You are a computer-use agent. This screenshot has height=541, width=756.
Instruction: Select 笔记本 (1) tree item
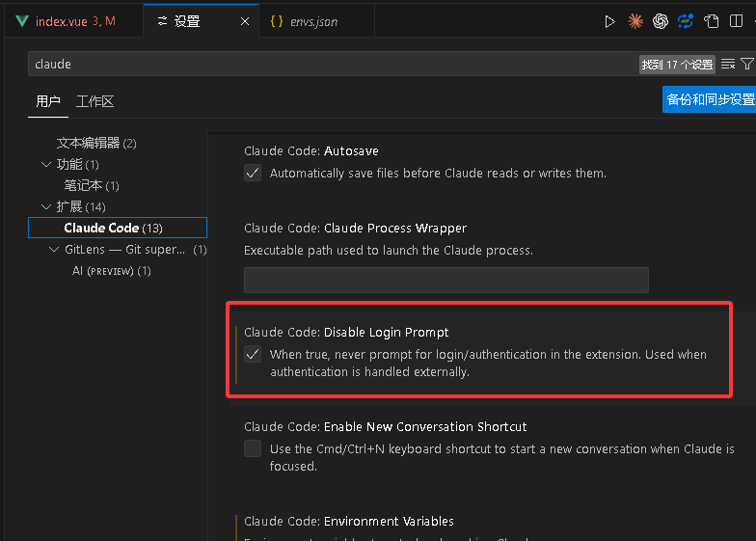coord(92,185)
